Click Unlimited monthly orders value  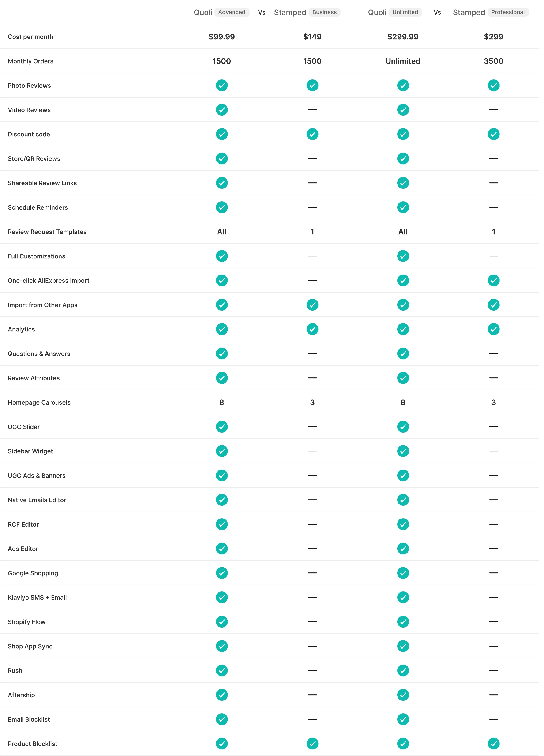403,61
